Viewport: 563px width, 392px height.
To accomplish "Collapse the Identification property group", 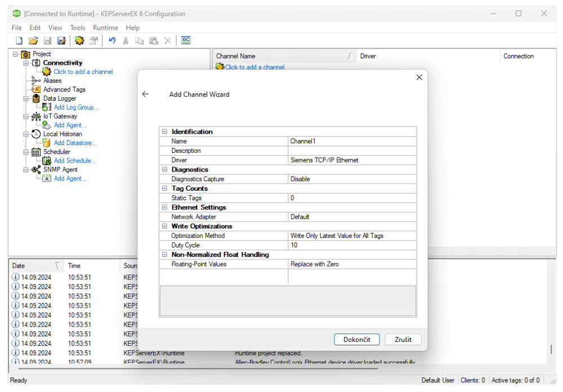I will (x=165, y=132).
